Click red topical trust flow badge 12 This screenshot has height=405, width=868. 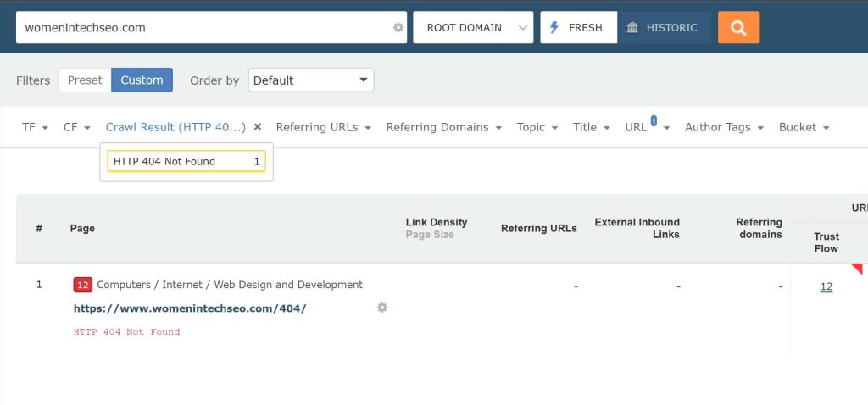82,285
